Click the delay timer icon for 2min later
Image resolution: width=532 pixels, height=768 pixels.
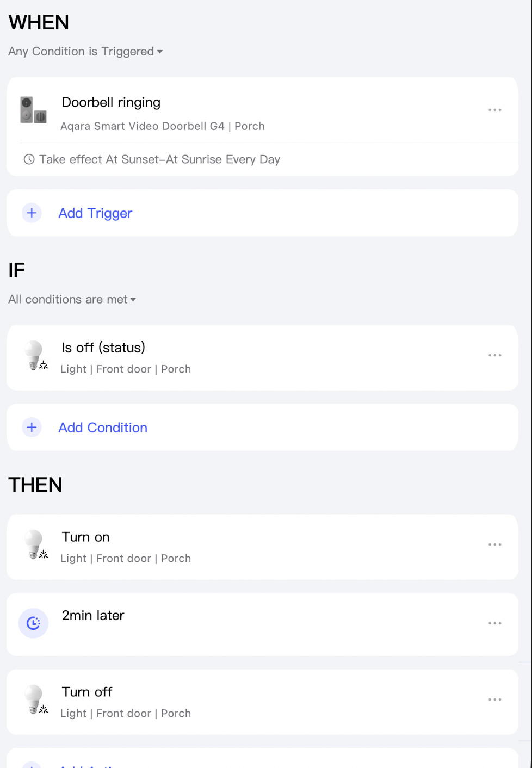33,623
